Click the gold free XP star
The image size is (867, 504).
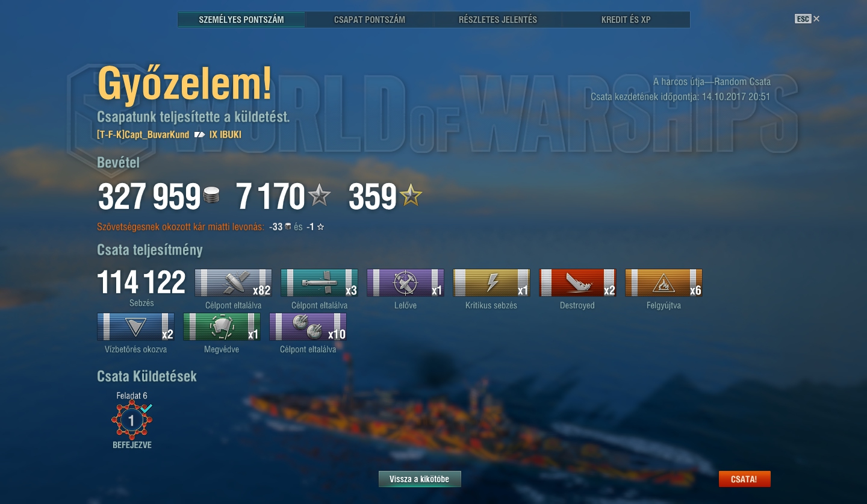pyautogui.click(x=411, y=195)
